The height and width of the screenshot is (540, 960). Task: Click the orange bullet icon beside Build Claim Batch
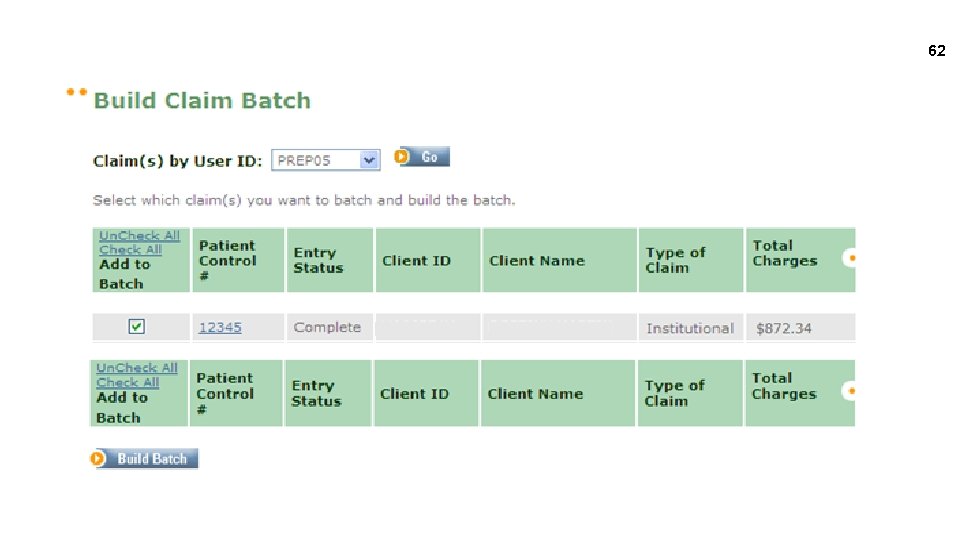pos(75,93)
